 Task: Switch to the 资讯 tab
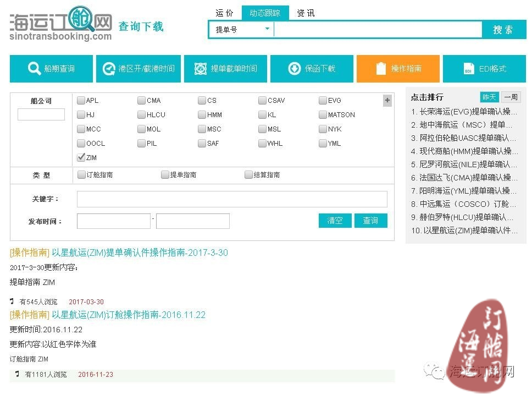[306, 13]
